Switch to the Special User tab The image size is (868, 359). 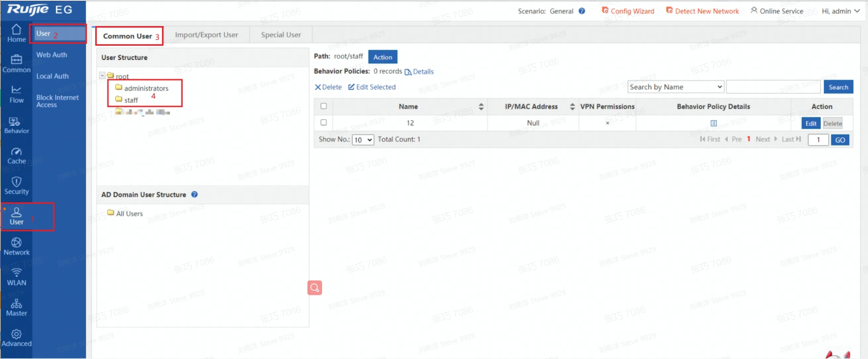pos(281,35)
